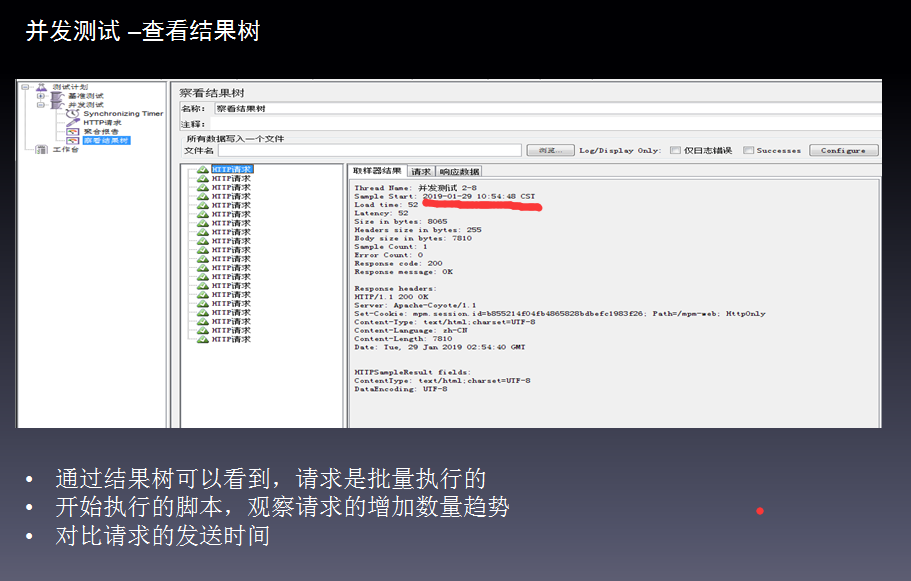The height and width of the screenshot is (581, 911).
Task: Click the 'Size in bytes: 8065' line
Action: tap(401, 221)
